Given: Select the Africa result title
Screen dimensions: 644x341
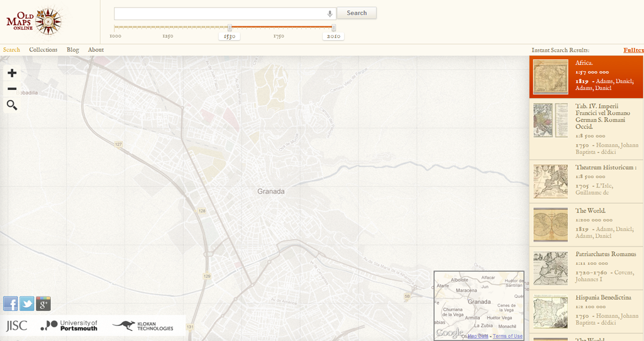Looking at the screenshot, I should [584, 63].
